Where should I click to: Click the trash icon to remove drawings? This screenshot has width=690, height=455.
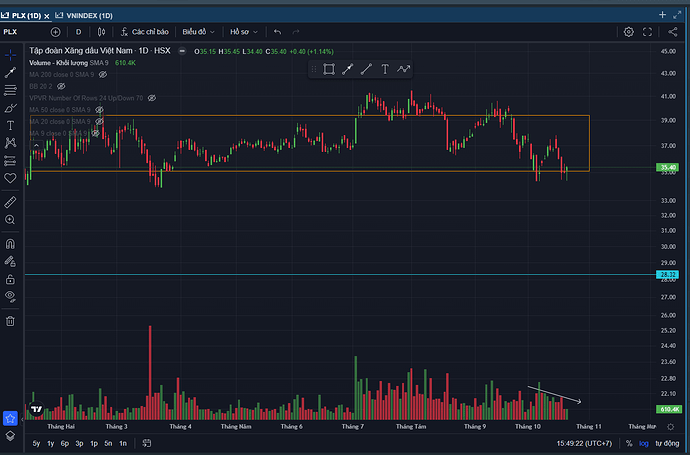click(10, 321)
